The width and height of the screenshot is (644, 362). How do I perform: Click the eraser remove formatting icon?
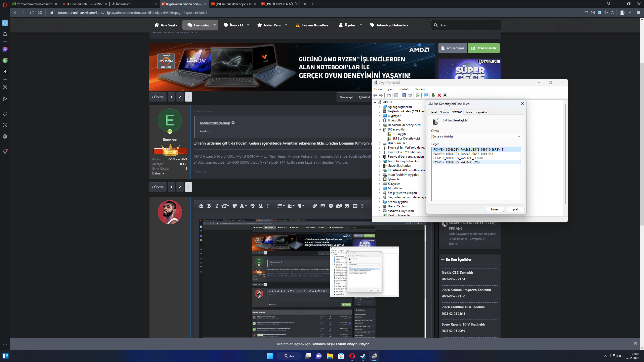[201, 206]
